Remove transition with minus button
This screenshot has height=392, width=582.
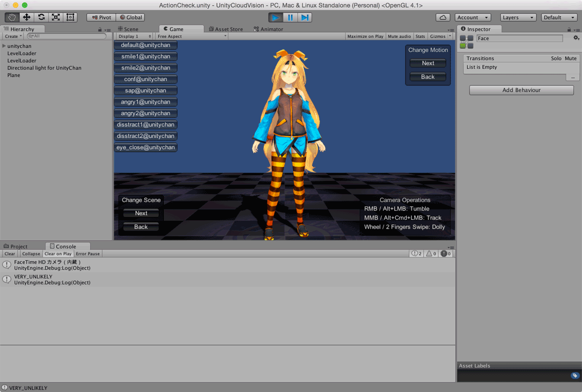pos(573,78)
